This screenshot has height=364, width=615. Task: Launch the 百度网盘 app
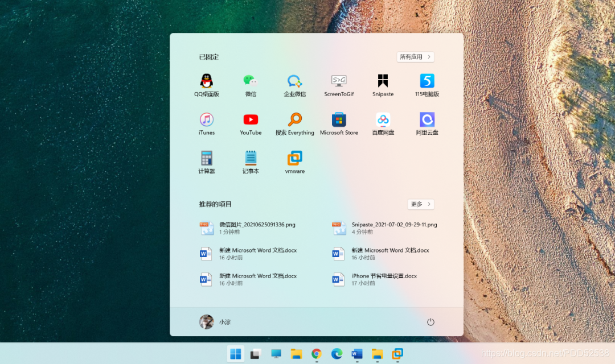tap(383, 123)
